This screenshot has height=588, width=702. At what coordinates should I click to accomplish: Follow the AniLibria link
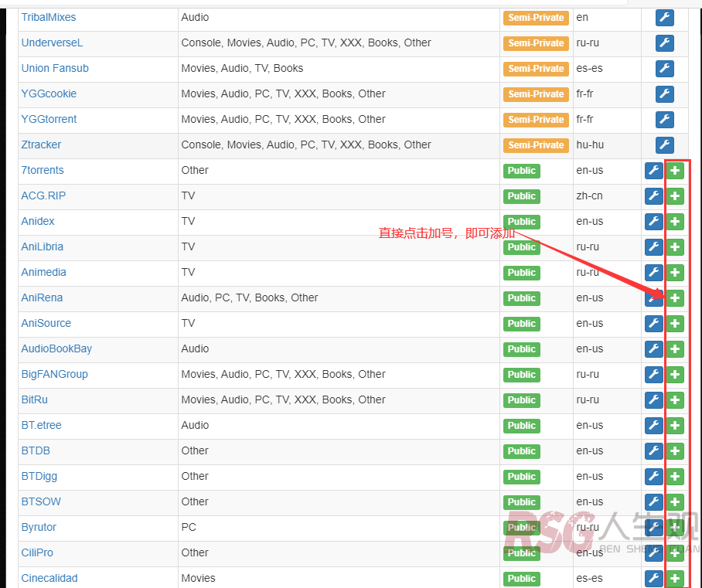[x=42, y=247]
